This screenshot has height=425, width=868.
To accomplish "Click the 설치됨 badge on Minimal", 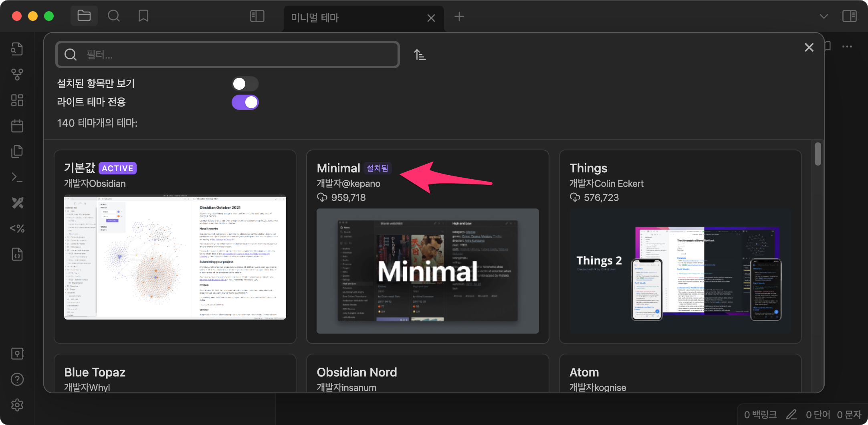I will click(x=377, y=168).
